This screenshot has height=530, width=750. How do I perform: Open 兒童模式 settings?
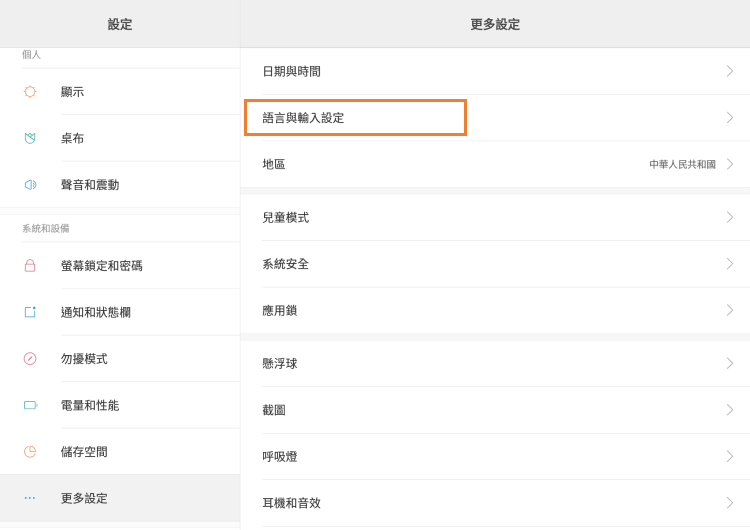[495, 217]
